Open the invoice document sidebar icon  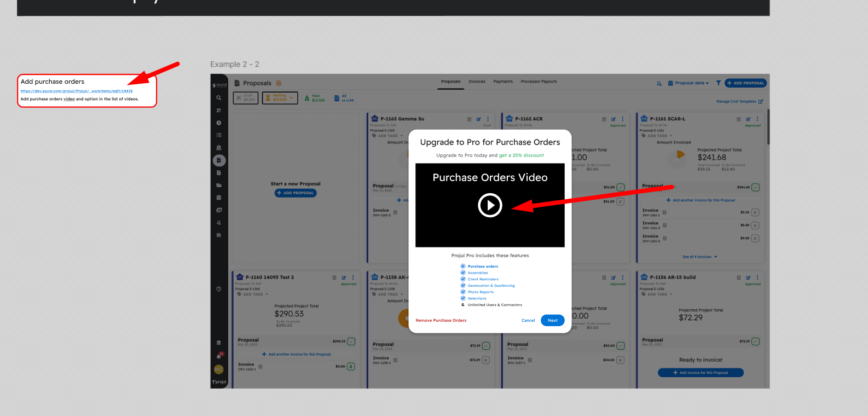[219, 173]
